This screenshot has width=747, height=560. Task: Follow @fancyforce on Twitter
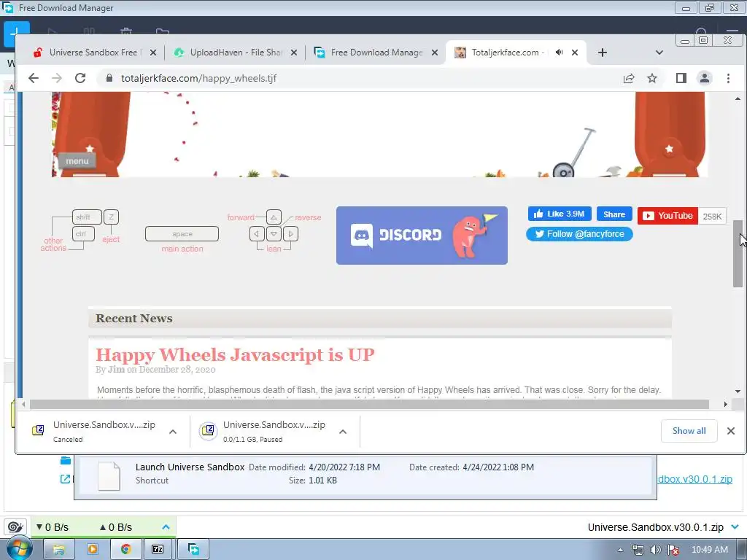(579, 234)
